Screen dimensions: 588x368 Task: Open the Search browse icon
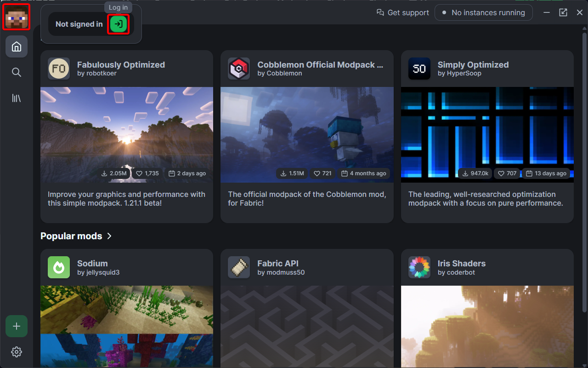click(x=17, y=72)
